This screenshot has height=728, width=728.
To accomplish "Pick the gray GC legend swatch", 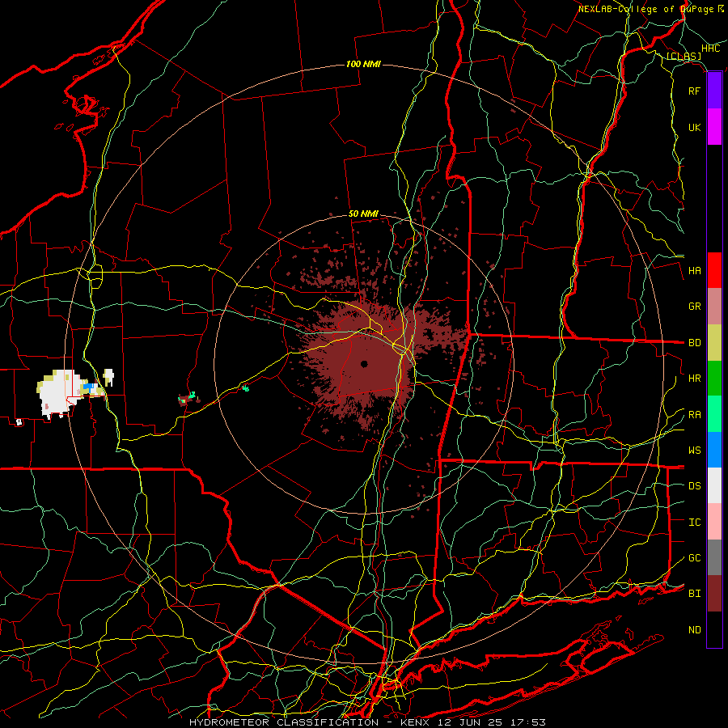I will click(x=714, y=557).
